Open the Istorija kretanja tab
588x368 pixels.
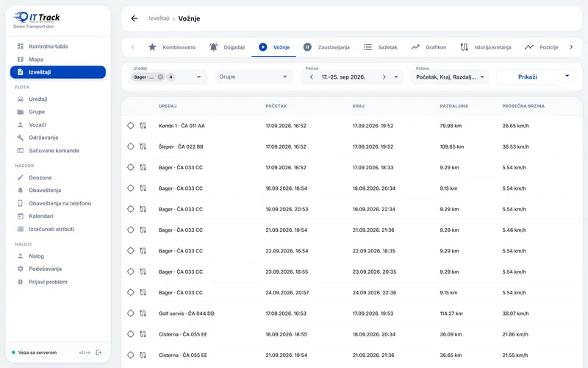pyautogui.click(x=486, y=47)
